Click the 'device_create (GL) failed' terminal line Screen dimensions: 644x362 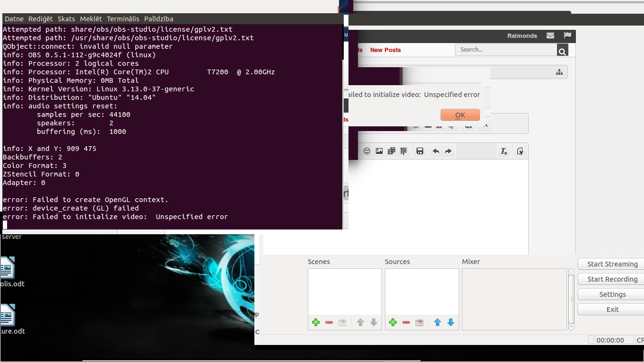[x=71, y=208]
